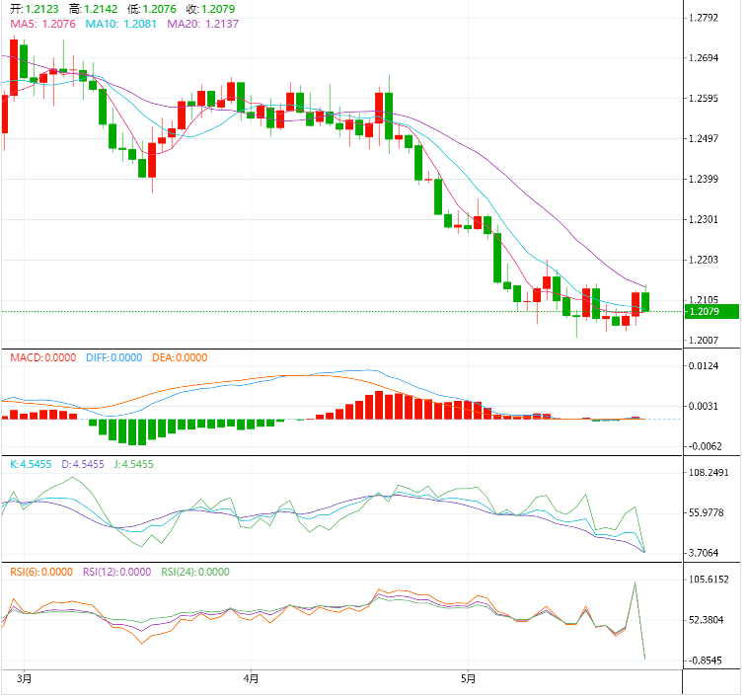Click the RSI(24):0.0000 label
This screenshot has height=700, width=748.
point(195,572)
